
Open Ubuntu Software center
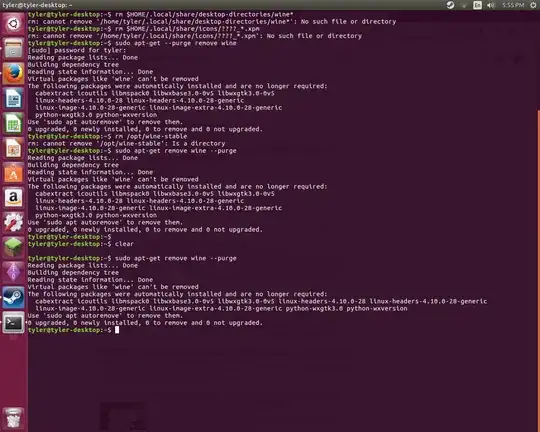13,173
